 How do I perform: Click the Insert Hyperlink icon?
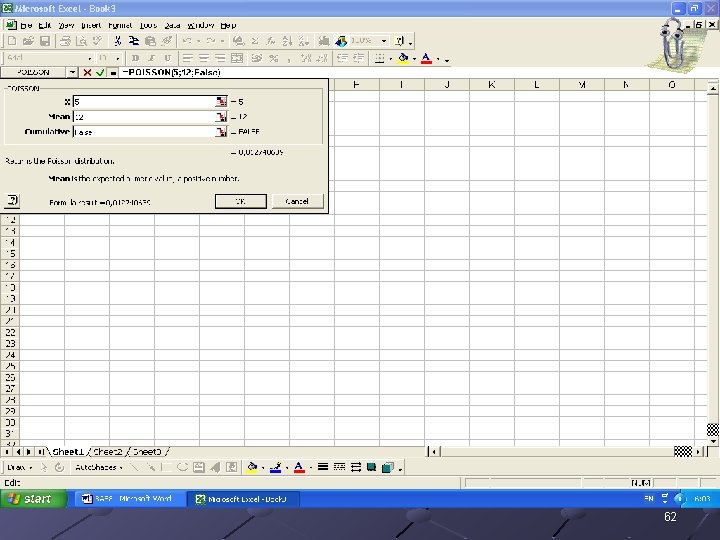pos(238,41)
